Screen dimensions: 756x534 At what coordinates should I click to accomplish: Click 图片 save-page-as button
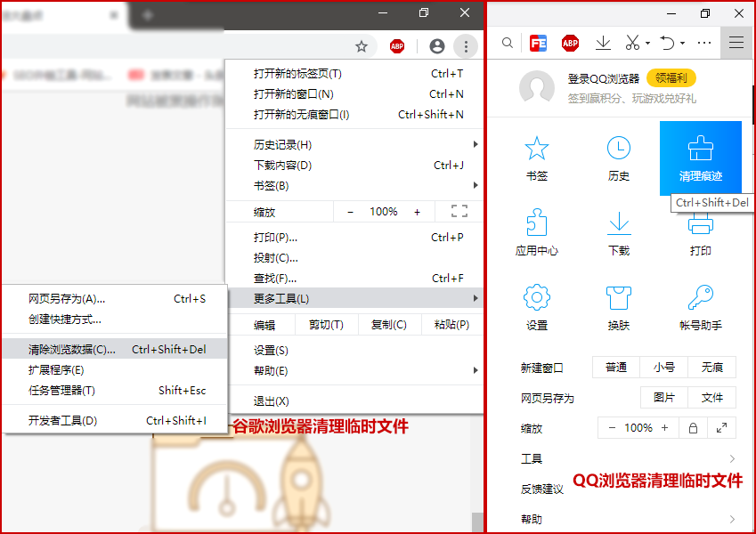pos(664,397)
